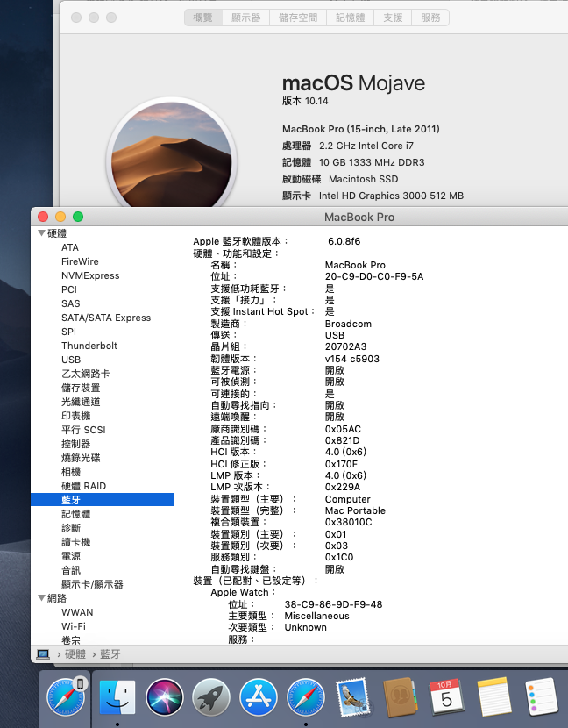Image resolution: width=568 pixels, height=728 pixels.
Task: Click Apple Watch address 38-C9-86-9D-F9-48
Action: pos(333,604)
